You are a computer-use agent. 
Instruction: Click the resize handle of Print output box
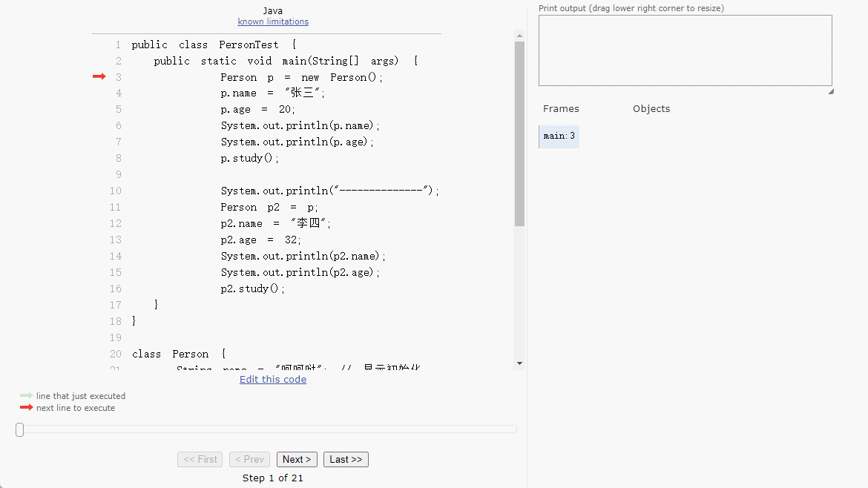coord(830,91)
